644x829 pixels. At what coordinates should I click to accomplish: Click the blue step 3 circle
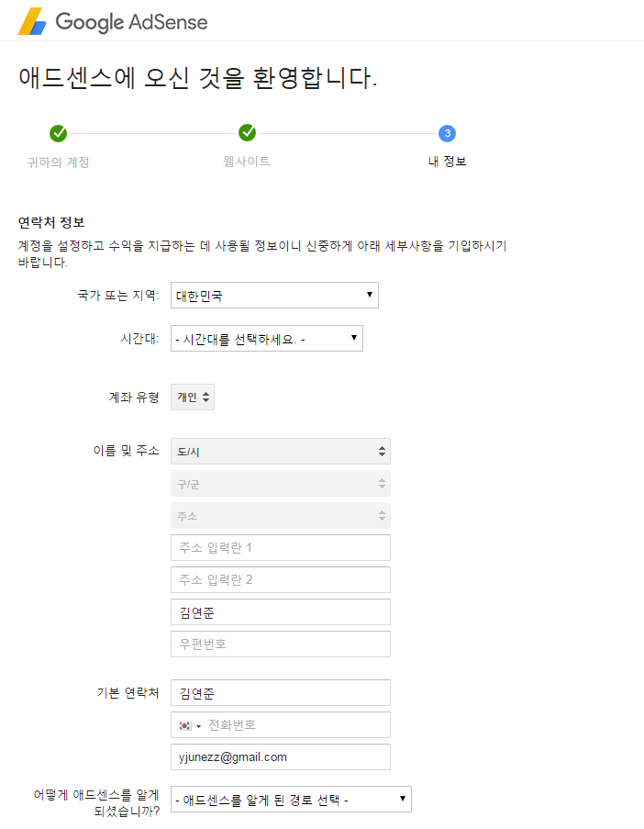coord(447,133)
